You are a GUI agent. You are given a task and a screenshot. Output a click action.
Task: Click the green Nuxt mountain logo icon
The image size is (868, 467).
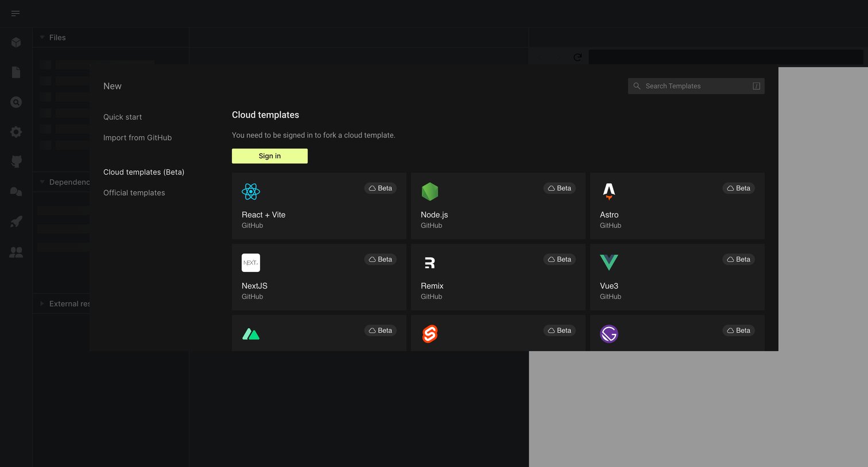[x=251, y=334]
